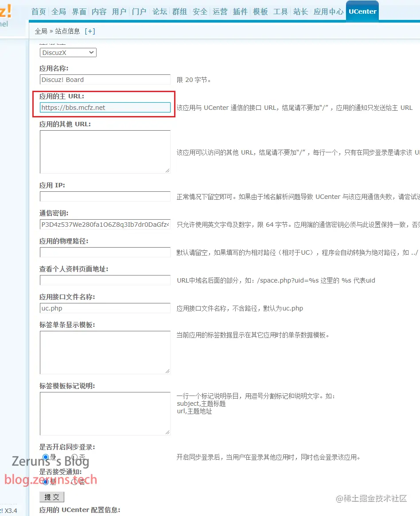Focus the 应用名称 field containing Discuz! Board
This screenshot has width=420, height=516.
(x=105, y=80)
